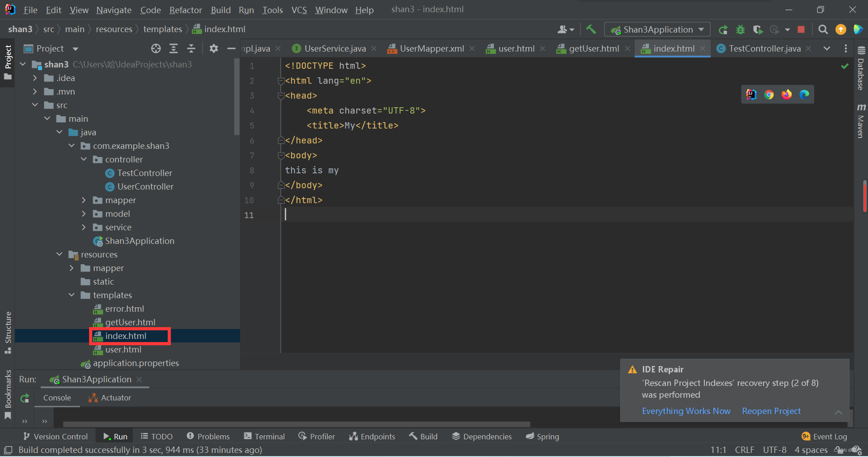This screenshot has width=868, height=457.
Task: Select application.properties in project tree
Action: click(x=130, y=363)
